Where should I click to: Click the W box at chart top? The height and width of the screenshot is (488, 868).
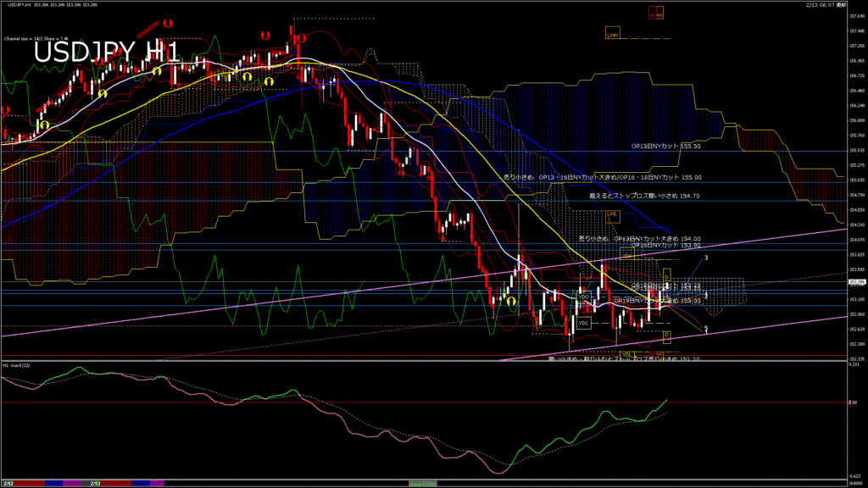(x=659, y=14)
